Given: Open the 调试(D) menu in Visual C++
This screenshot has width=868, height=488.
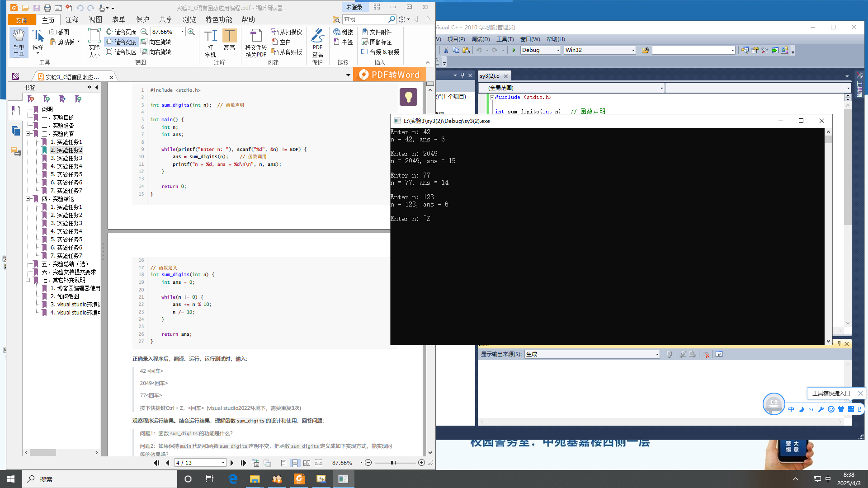Looking at the screenshot, I should (480, 39).
